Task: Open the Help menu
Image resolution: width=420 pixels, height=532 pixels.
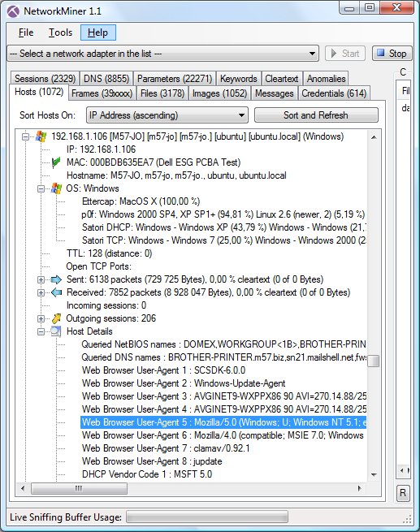Action: coord(97,32)
